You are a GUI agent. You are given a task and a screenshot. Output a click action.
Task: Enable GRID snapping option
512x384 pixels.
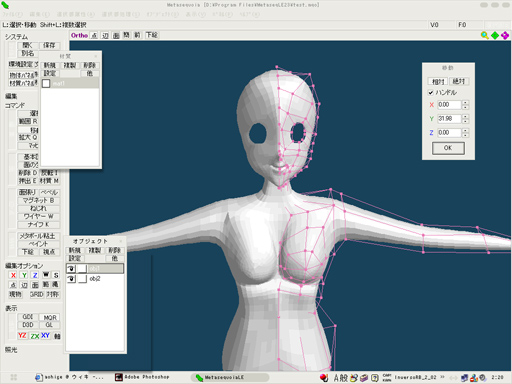(36, 294)
